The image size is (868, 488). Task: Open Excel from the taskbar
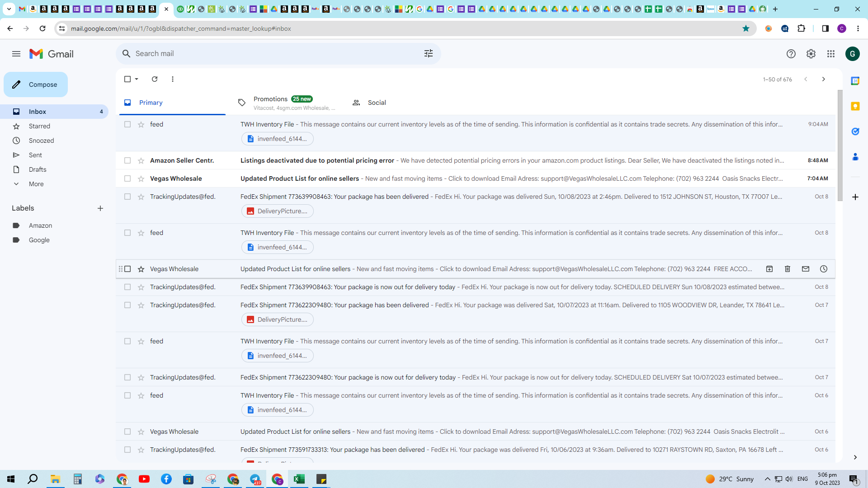tap(299, 479)
